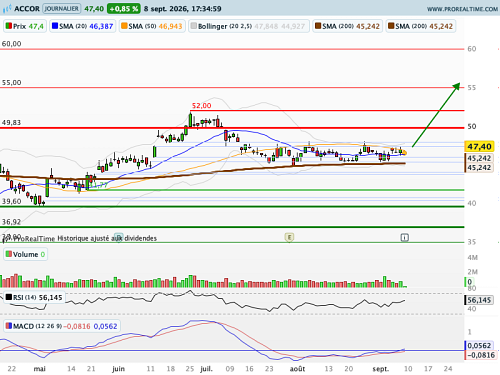
Task: Open the SMA (50) 46,943 legend item
Action: [152, 26]
